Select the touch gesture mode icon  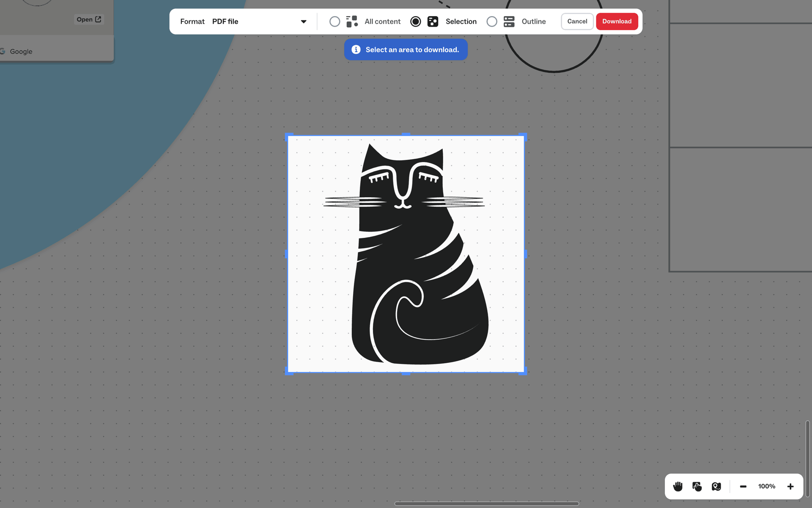pyautogui.click(x=697, y=486)
